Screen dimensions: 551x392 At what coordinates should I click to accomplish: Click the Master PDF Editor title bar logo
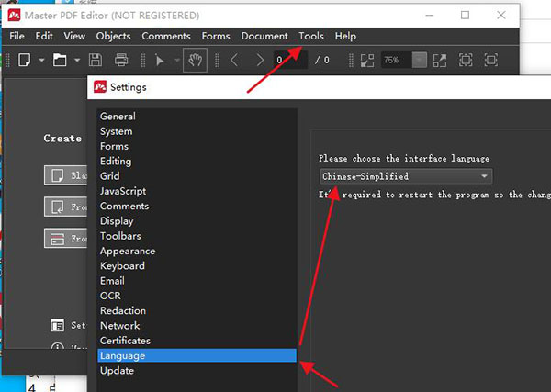pyautogui.click(x=14, y=15)
